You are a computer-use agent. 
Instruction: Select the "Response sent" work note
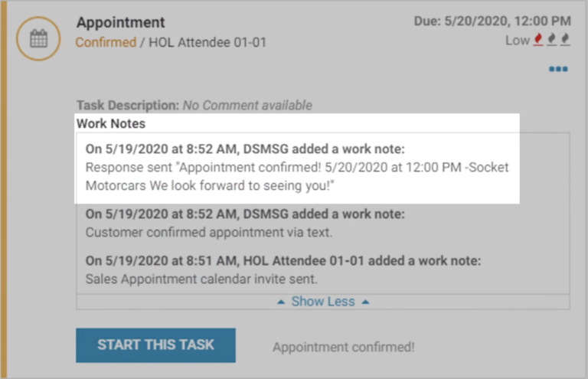coord(297,175)
